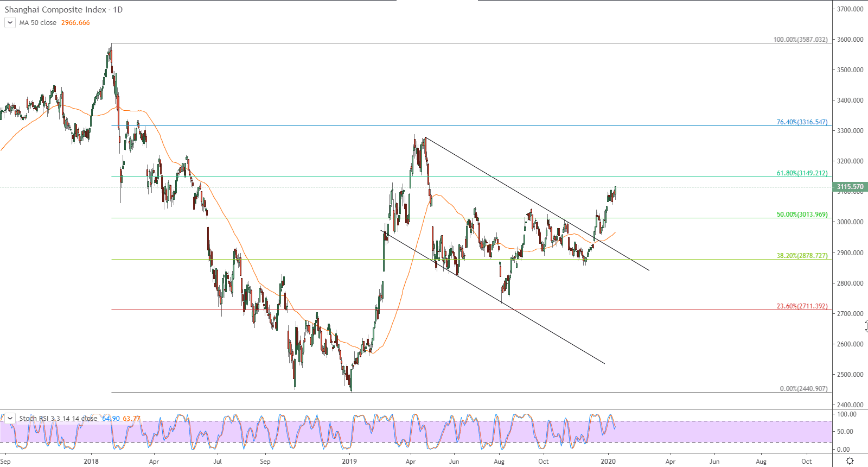Collapse the Stoch RSI legend arrow

point(10,418)
